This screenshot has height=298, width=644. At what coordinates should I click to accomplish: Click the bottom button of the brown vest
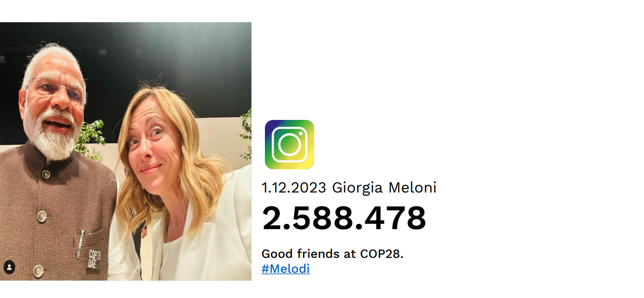pyautogui.click(x=38, y=270)
